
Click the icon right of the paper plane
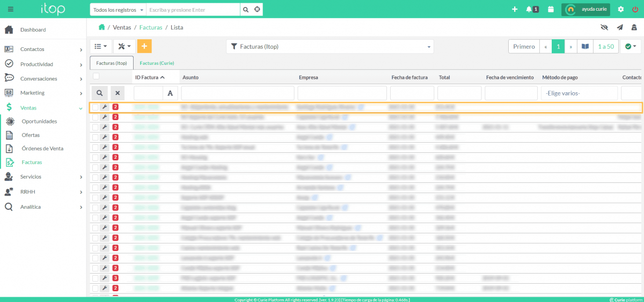tap(634, 27)
